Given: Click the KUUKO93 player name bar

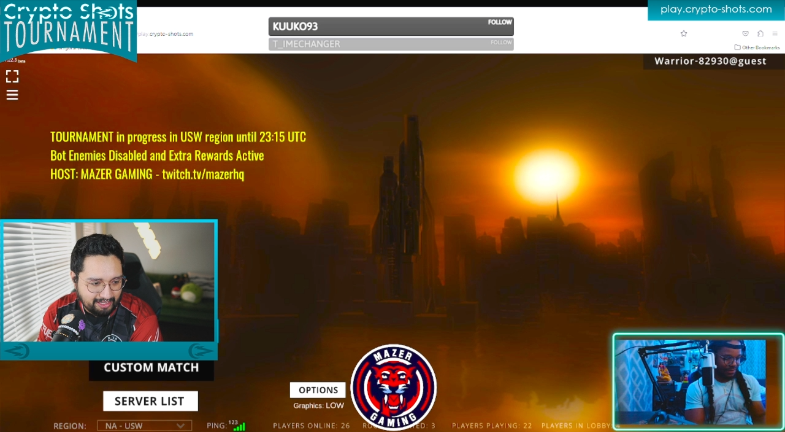Looking at the screenshot, I should click(x=391, y=27).
